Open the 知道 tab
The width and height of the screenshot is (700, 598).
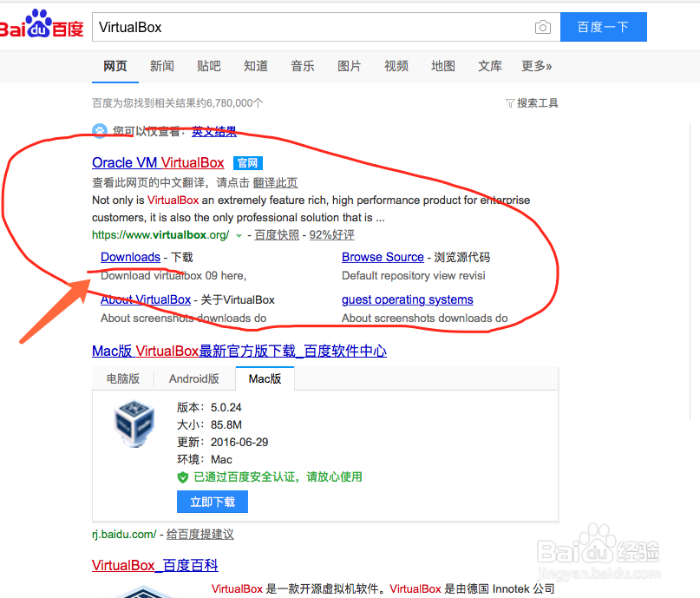(255, 66)
